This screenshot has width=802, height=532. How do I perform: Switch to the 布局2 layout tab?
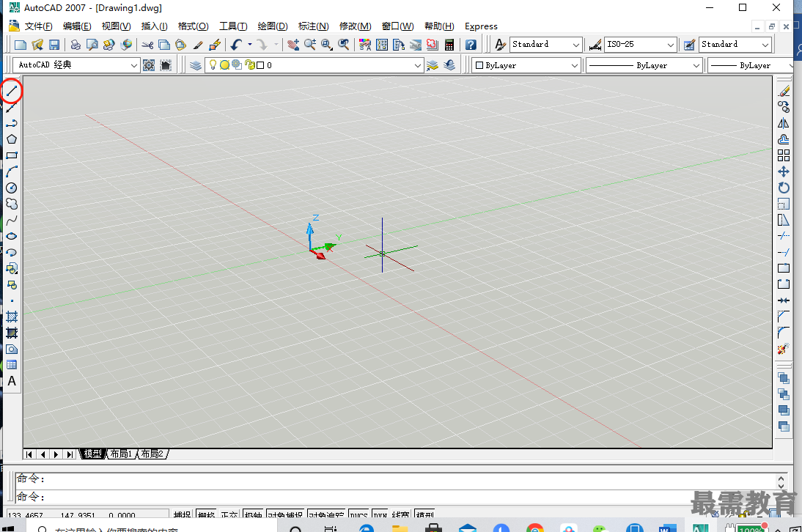152,454
